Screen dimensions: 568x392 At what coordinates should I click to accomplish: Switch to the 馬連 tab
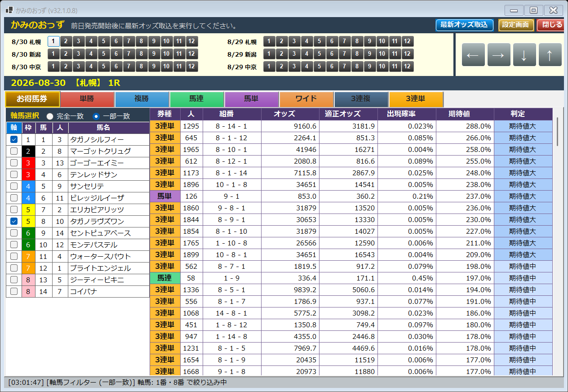tap(197, 99)
